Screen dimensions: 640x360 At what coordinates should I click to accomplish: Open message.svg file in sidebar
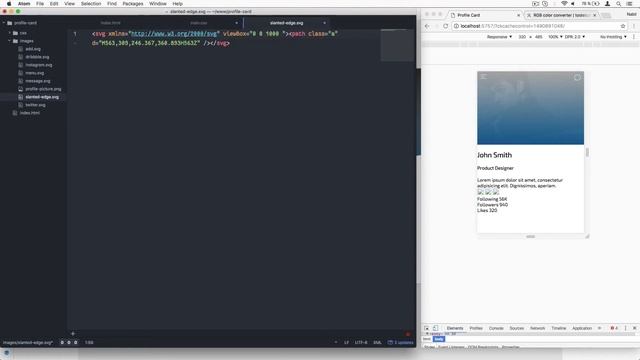pyautogui.click(x=38, y=81)
